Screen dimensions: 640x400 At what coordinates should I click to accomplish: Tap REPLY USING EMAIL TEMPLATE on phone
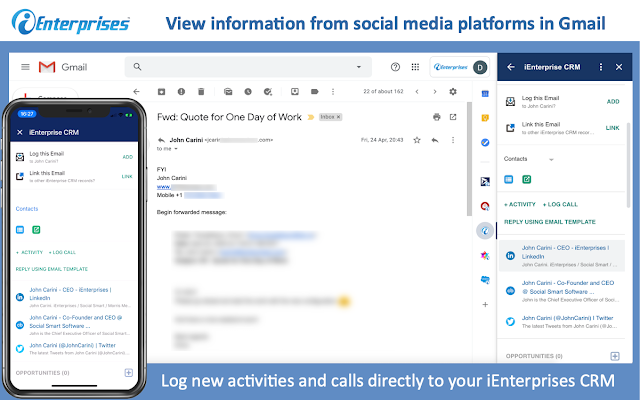click(x=52, y=269)
